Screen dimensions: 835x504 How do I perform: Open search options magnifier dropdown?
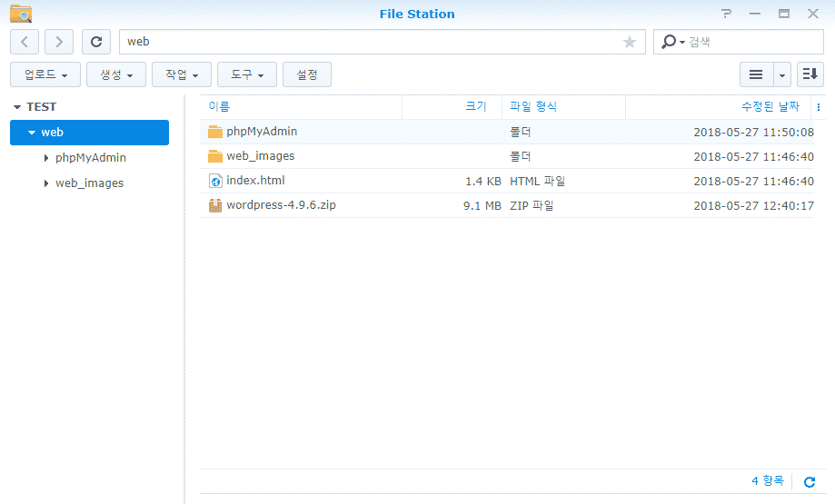(x=672, y=42)
